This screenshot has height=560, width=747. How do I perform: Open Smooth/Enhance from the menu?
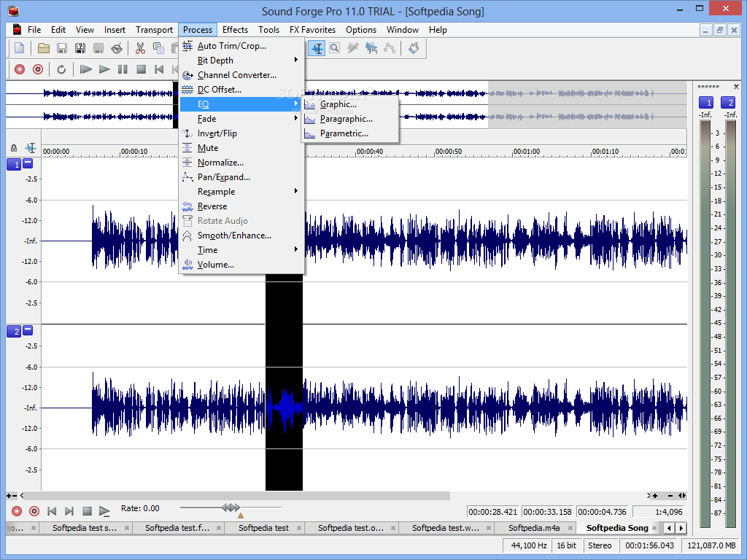click(x=242, y=236)
